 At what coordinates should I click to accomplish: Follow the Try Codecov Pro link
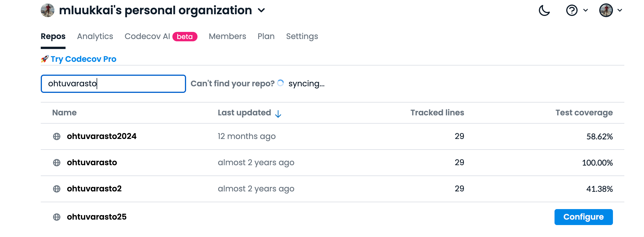[x=83, y=59]
